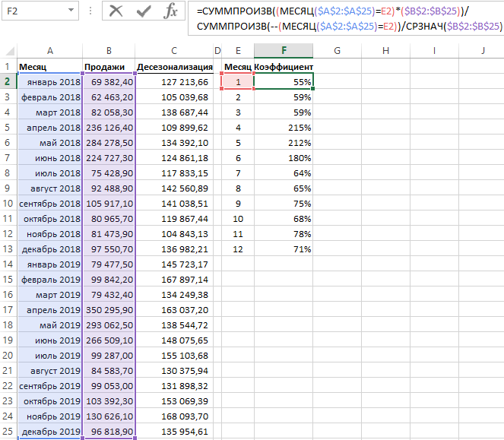
Task: Select row 14 header
Action: [x=8, y=264]
